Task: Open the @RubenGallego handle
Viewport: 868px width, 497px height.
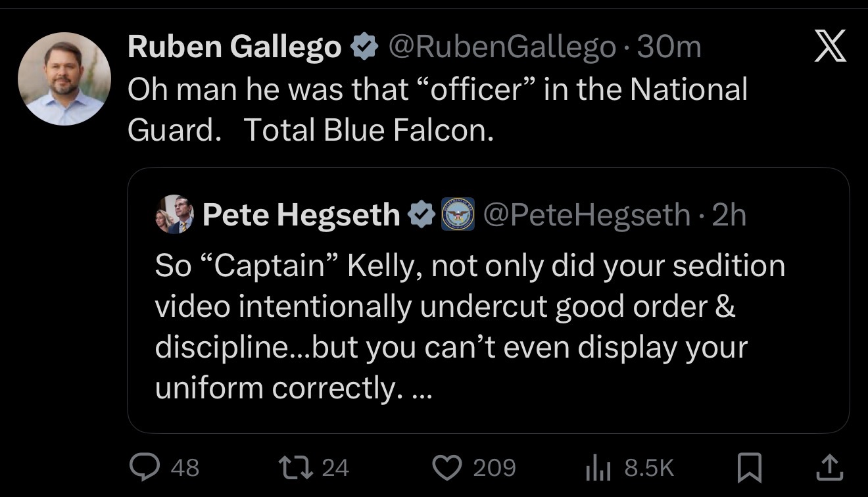Action: click(503, 47)
